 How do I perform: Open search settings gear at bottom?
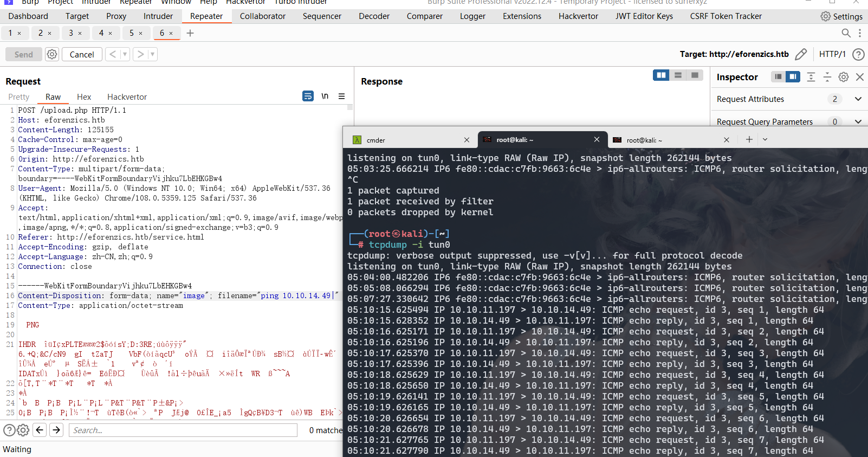coord(23,430)
